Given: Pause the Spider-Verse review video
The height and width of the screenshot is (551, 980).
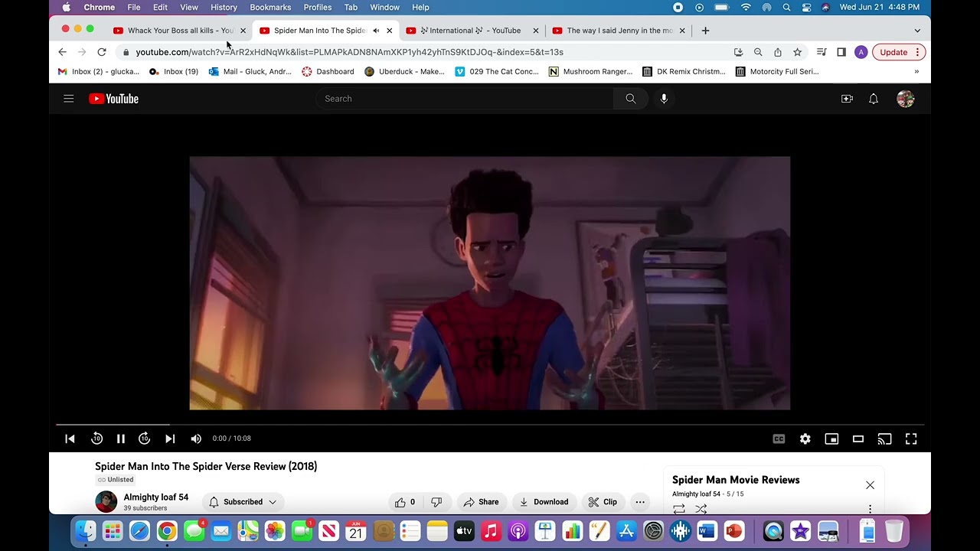Looking at the screenshot, I should 121,439.
